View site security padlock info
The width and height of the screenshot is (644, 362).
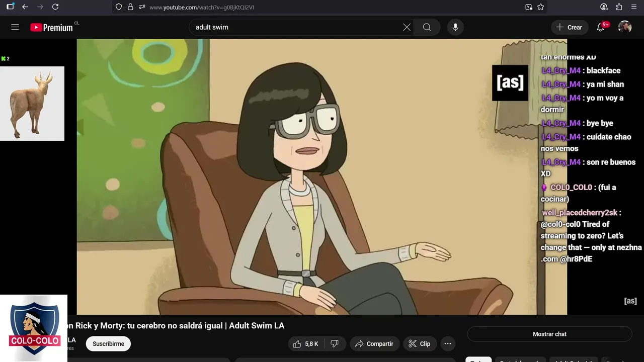click(x=130, y=7)
